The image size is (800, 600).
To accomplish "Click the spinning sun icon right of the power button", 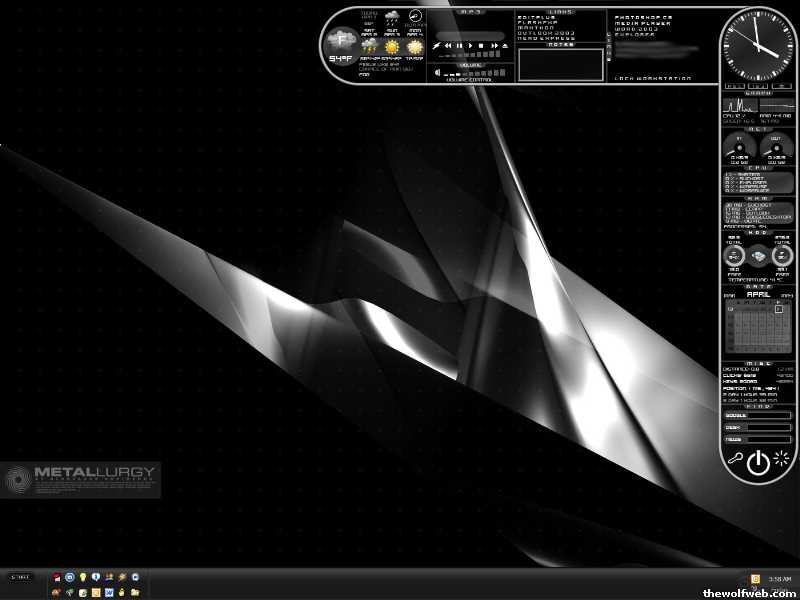I will click(x=781, y=459).
